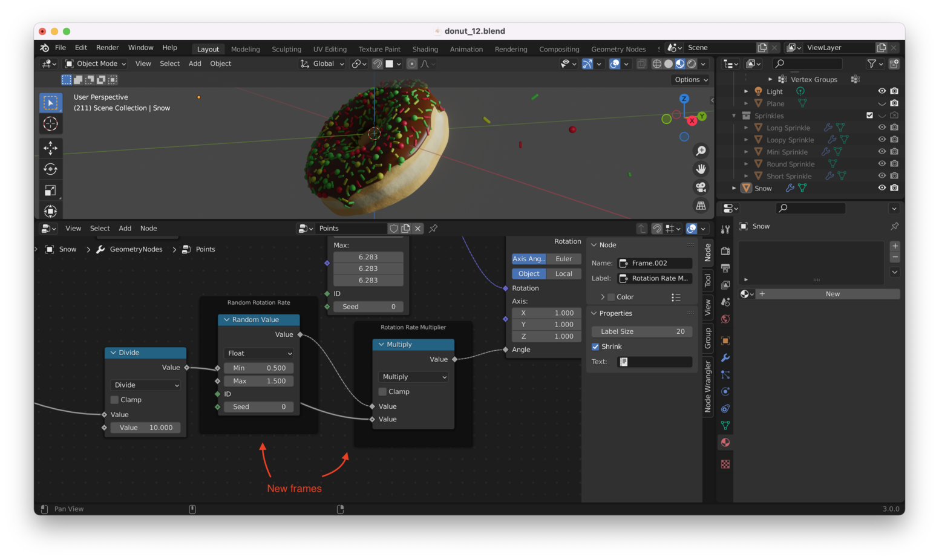Select the Euler rotation type button
The height and width of the screenshot is (560, 939).
pos(563,259)
